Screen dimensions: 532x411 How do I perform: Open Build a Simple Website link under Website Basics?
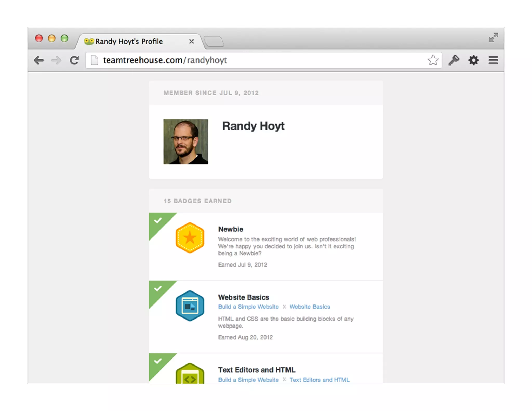(x=248, y=307)
